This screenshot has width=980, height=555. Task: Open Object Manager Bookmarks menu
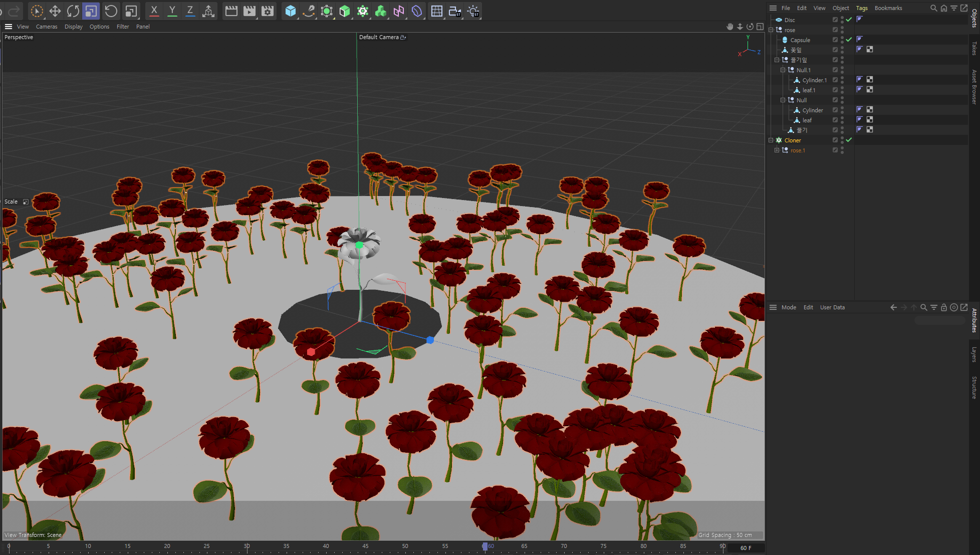888,8
